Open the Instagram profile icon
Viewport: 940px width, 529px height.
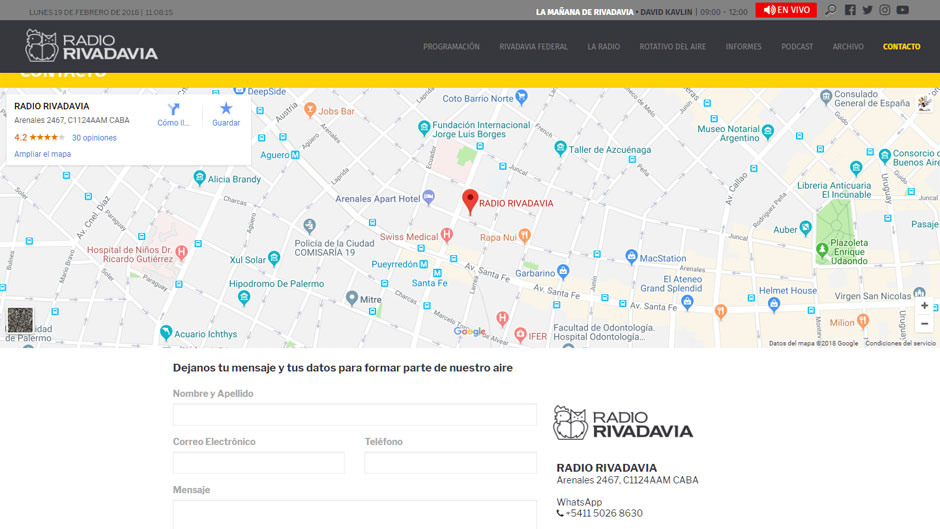pyautogui.click(x=885, y=10)
